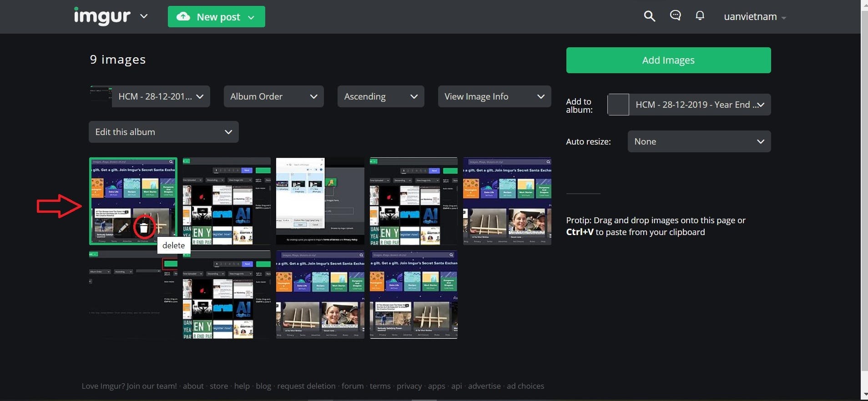The height and width of the screenshot is (401, 868).
Task: Click the trash delete icon on the selected image
Action: point(144,228)
